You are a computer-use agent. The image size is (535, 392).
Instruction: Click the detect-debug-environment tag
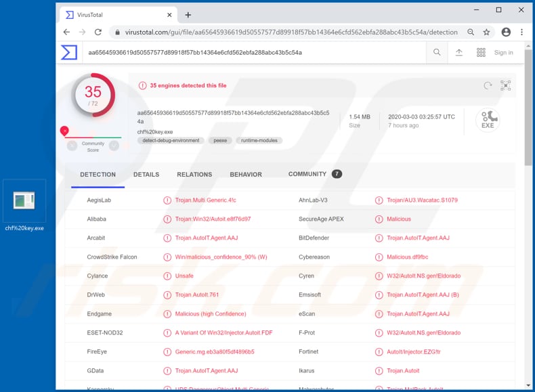[x=171, y=140]
